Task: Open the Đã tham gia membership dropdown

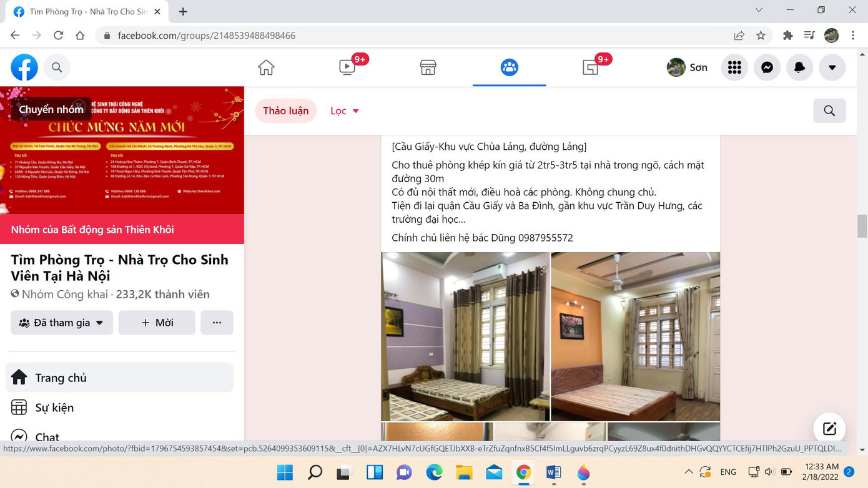Action: click(61, 323)
